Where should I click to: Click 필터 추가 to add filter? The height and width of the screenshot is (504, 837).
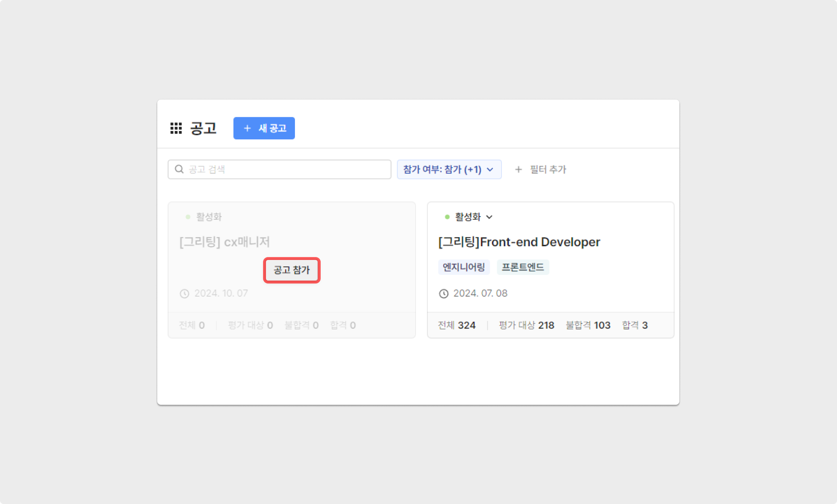[x=547, y=169]
